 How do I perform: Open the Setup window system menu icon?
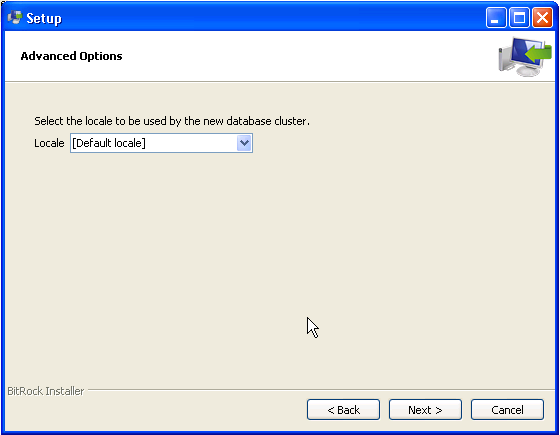(x=15, y=18)
